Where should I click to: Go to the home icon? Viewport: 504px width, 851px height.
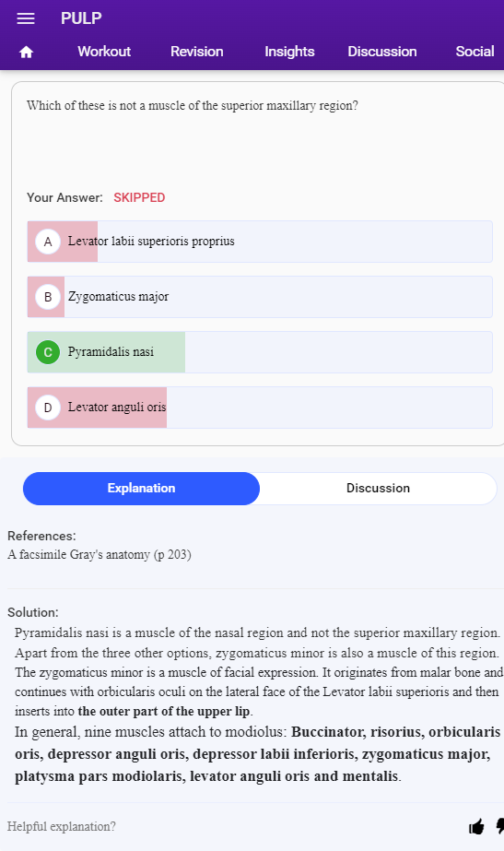pyautogui.click(x=26, y=53)
